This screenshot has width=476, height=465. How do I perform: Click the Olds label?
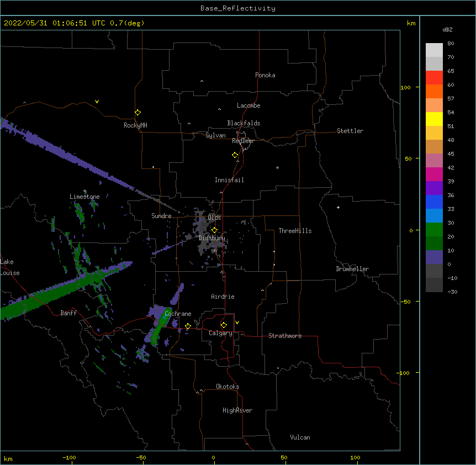tap(214, 218)
